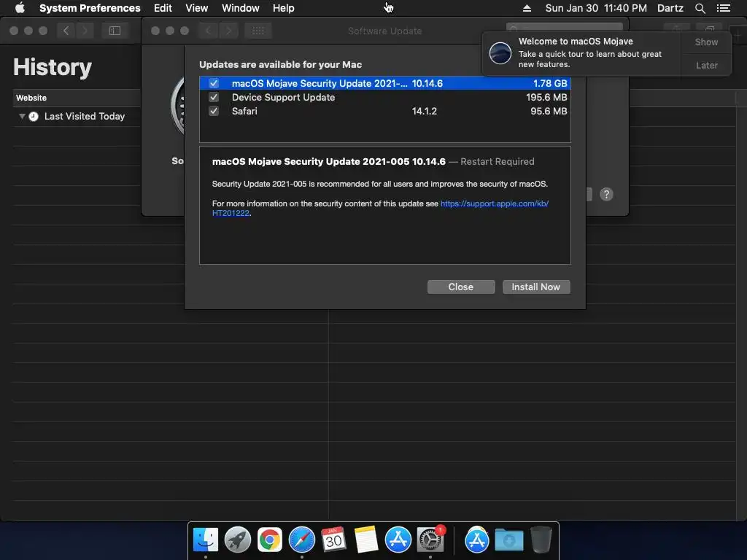The width and height of the screenshot is (747, 560).
Task: Click the History heading in Safari
Action: click(x=53, y=67)
